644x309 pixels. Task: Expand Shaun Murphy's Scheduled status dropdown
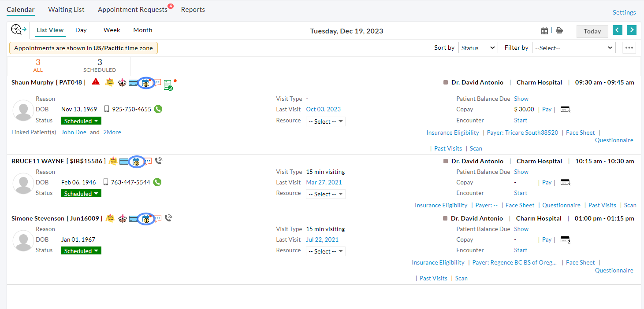(81, 120)
